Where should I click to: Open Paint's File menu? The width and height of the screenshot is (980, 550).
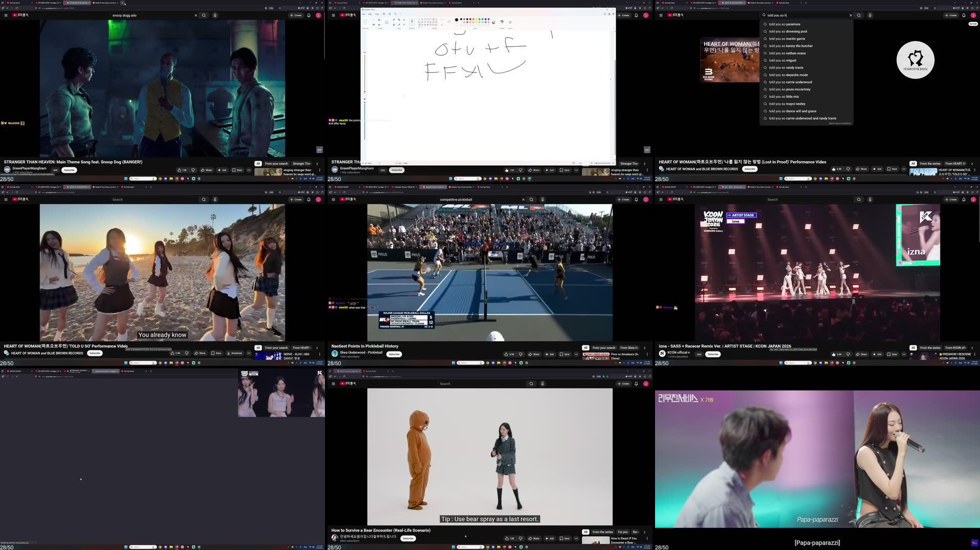pos(364,14)
